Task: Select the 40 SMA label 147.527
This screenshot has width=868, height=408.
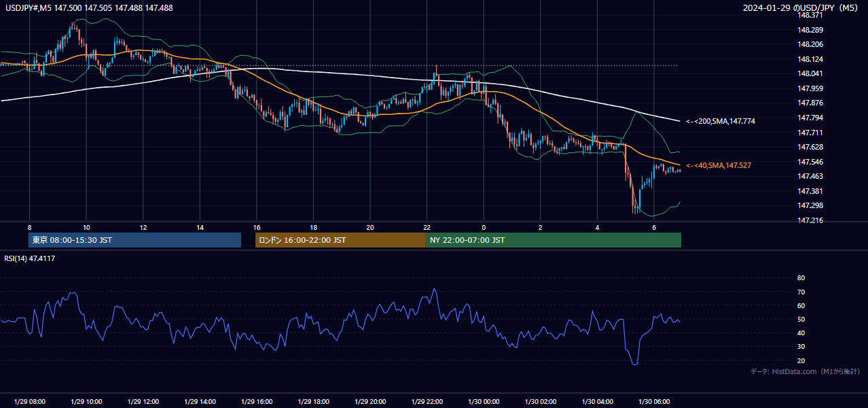Action: 719,165
